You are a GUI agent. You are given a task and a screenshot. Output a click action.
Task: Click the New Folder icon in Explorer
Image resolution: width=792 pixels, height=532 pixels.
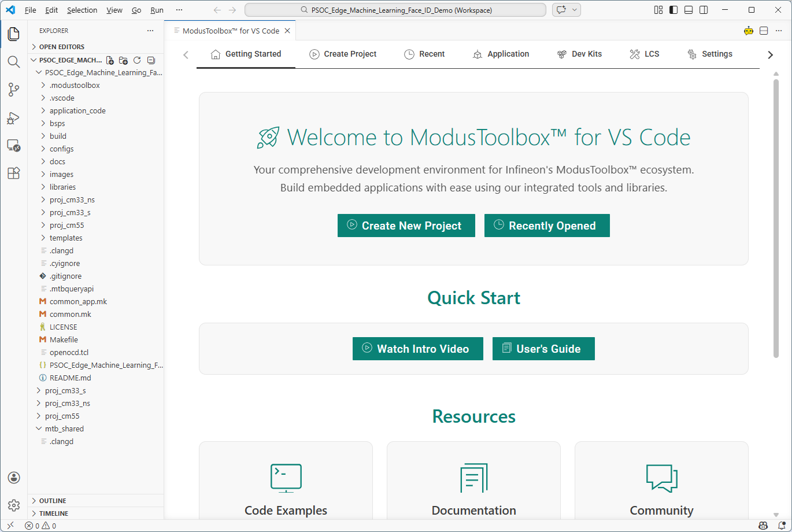click(x=123, y=60)
